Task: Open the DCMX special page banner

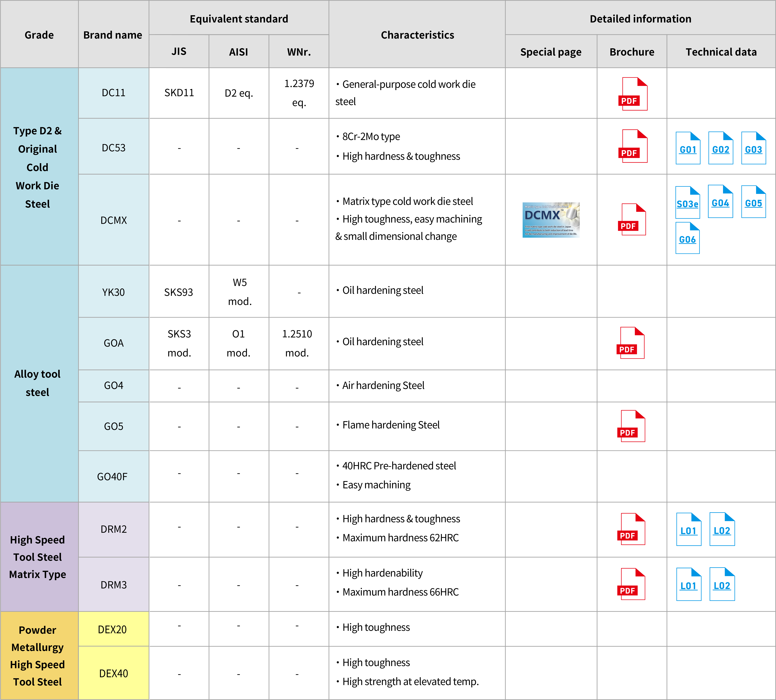Action: pos(551,220)
